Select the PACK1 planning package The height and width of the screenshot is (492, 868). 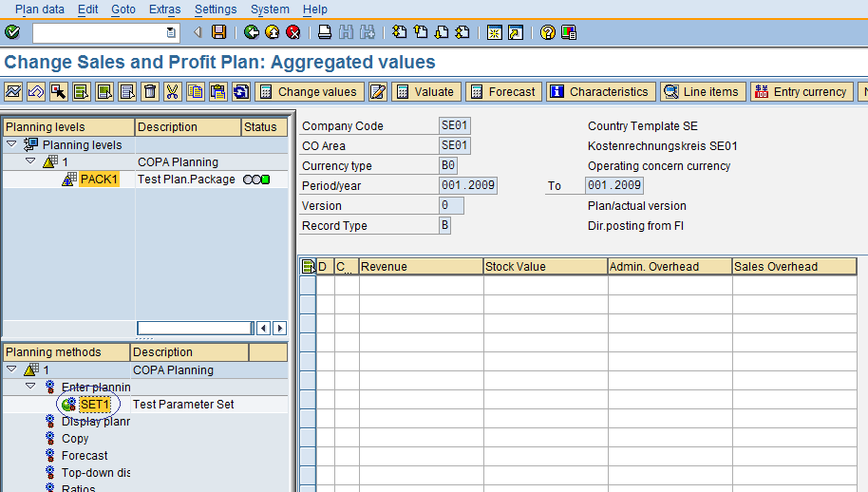[x=99, y=180]
